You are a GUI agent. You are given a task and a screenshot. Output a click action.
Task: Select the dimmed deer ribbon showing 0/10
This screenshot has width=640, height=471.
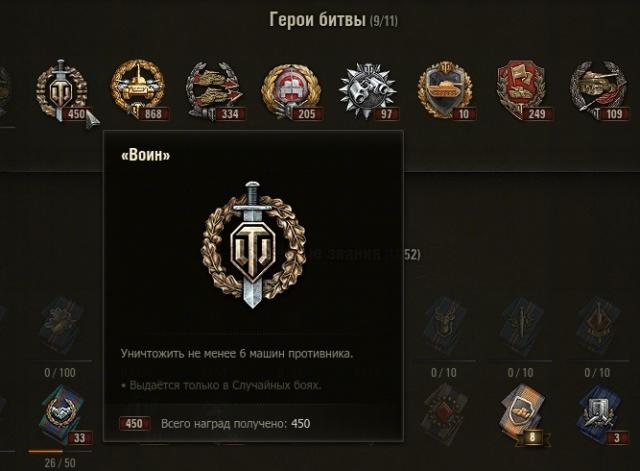(x=444, y=326)
